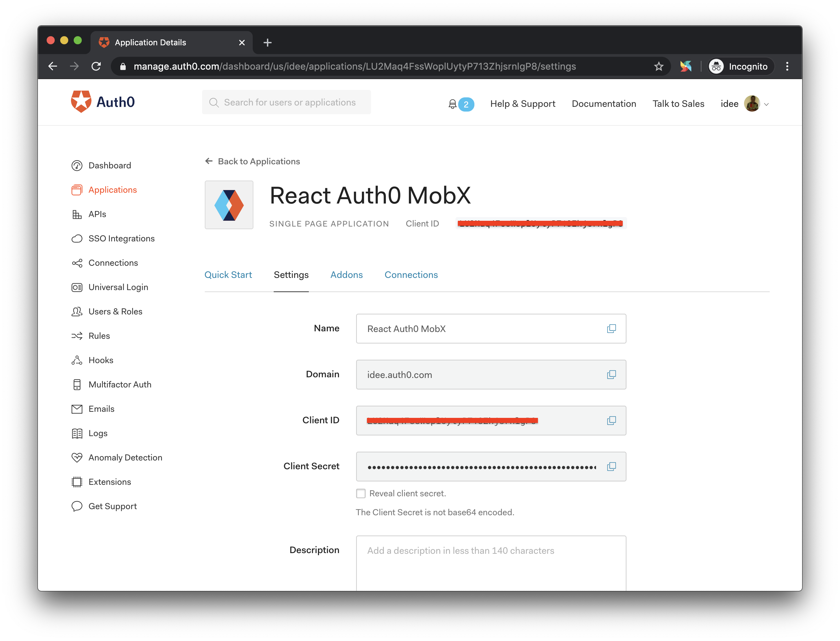Open the Addons tab
Image resolution: width=840 pixels, height=641 pixels.
[x=347, y=274]
